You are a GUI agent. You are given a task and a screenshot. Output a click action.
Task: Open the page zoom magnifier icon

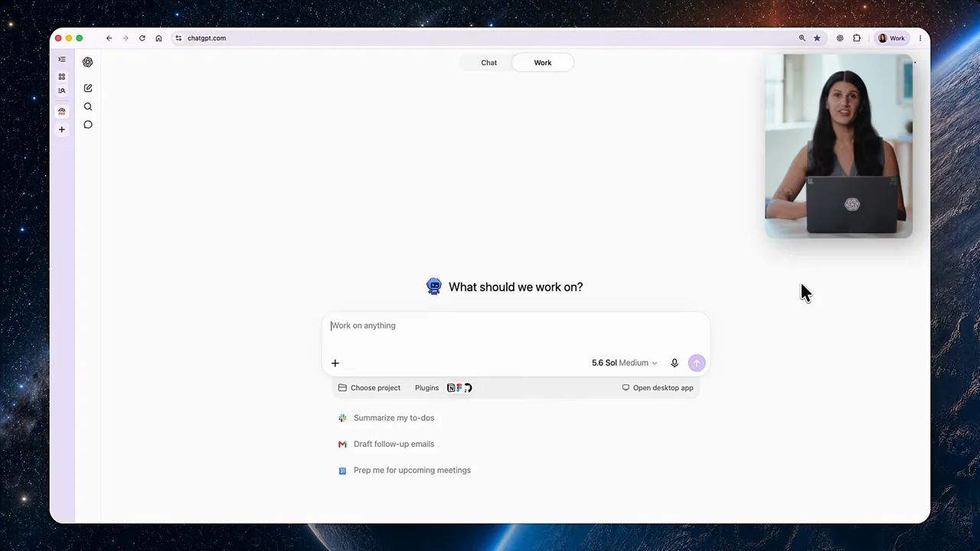tap(802, 38)
